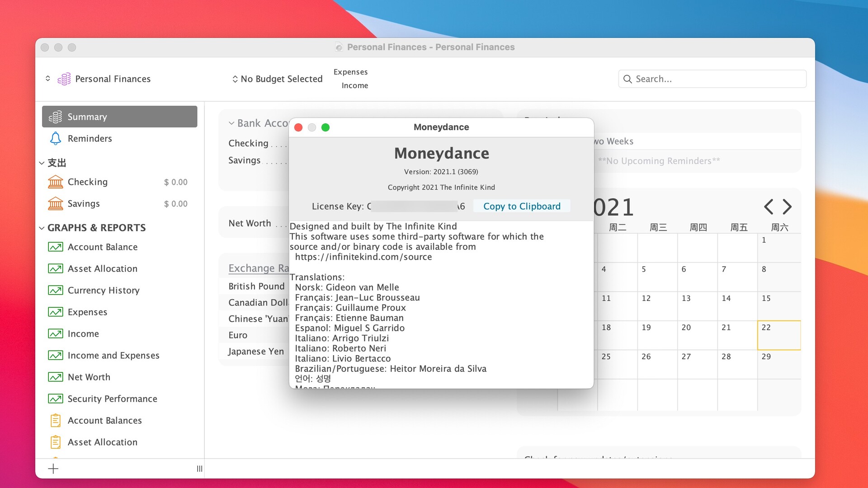Screen dimensions: 868x488
Task: Click the Savings account bank icon
Action: [55, 204]
